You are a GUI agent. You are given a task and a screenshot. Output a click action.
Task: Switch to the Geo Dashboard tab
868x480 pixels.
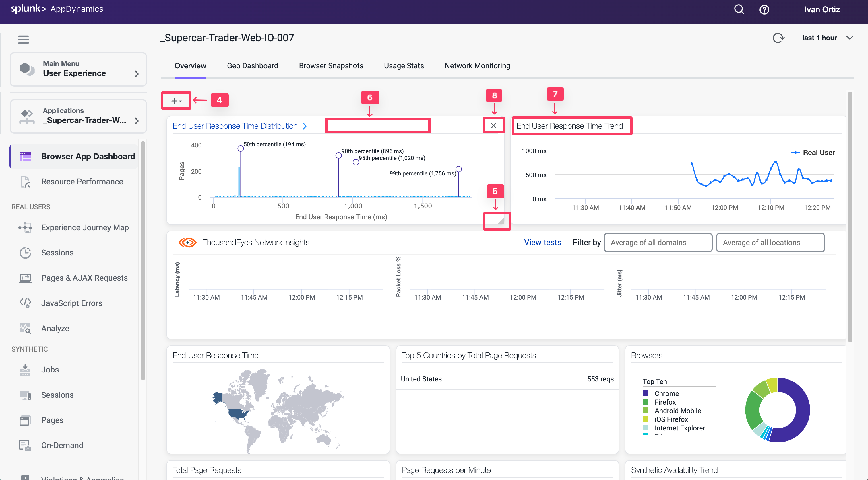(252, 66)
